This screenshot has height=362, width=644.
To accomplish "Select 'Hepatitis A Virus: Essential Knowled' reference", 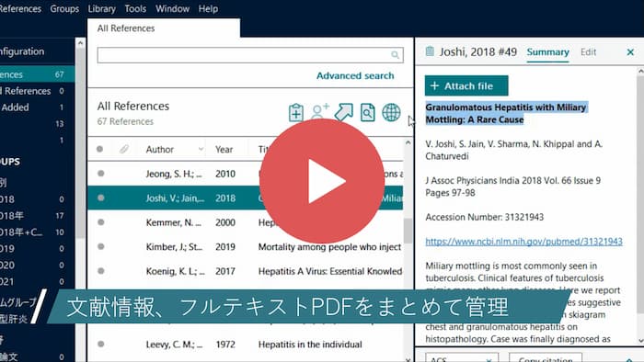I will tap(246, 271).
